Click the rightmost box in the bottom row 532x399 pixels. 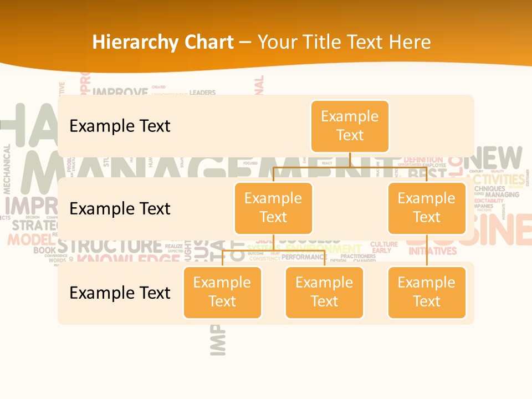pos(426,292)
